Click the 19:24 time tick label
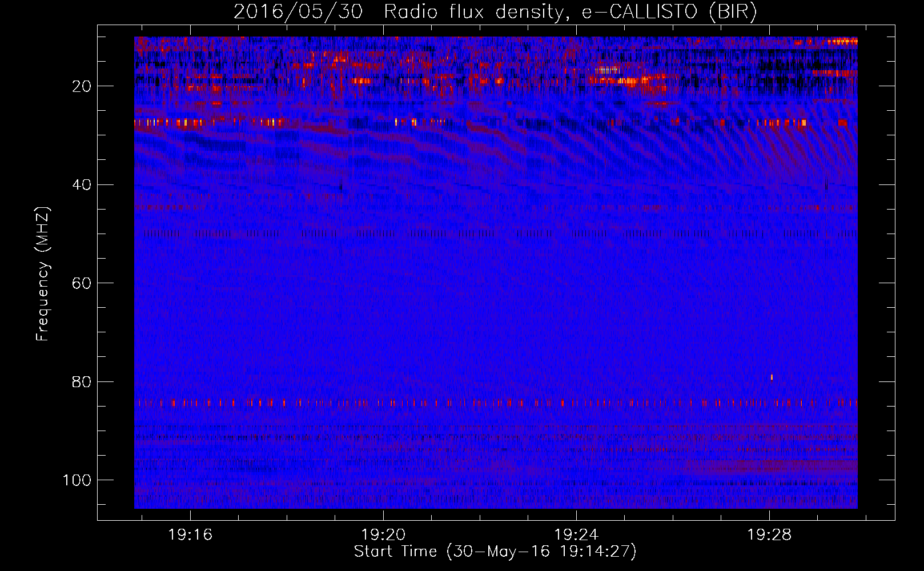This screenshot has height=571, width=924. [x=576, y=534]
